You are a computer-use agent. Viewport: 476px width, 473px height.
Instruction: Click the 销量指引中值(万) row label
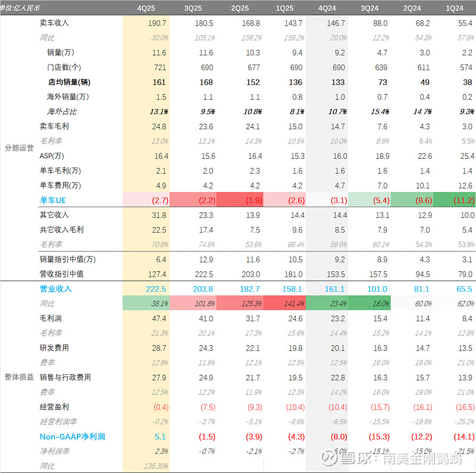(x=68, y=259)
